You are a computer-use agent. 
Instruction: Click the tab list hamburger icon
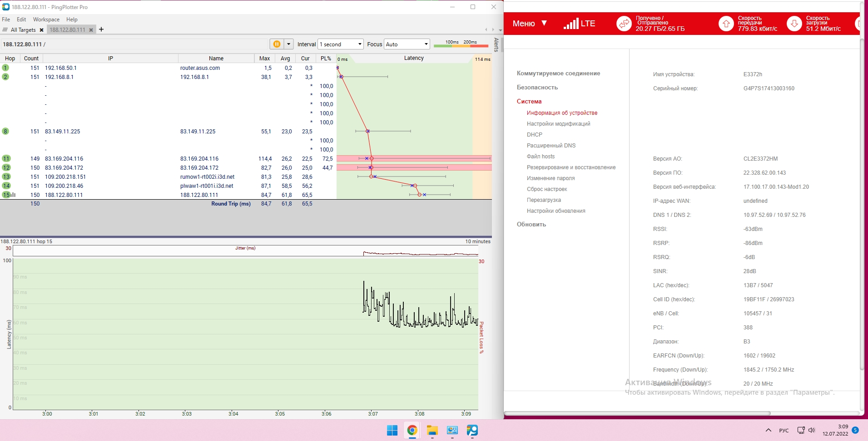click(x=5, y=30)
